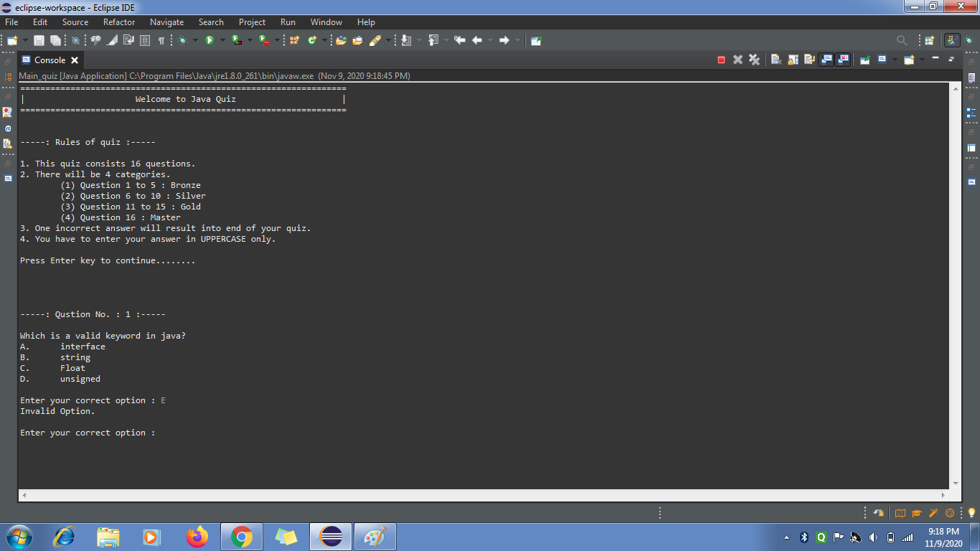Open the New wizard dropdown arrow
The width and height of the screenshot is (980, 551).
pos(25,40)
